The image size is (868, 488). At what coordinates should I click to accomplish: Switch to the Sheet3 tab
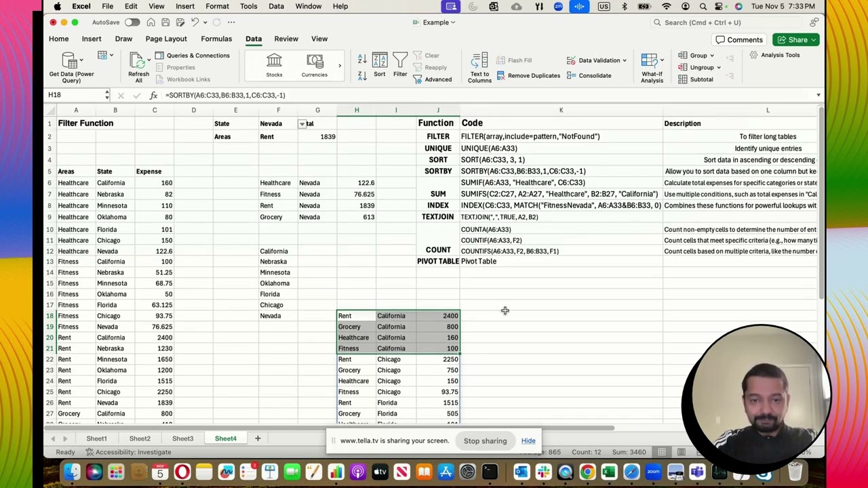tap(182, 439)
